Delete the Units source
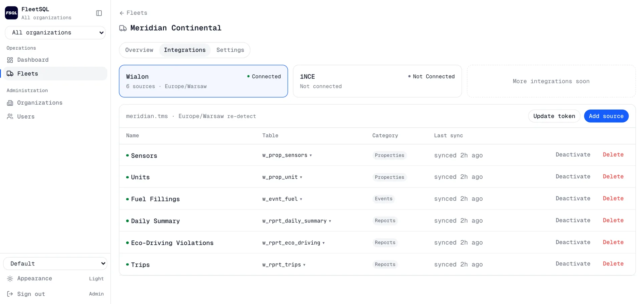This screenshot has height=304, width=644. 613,177
